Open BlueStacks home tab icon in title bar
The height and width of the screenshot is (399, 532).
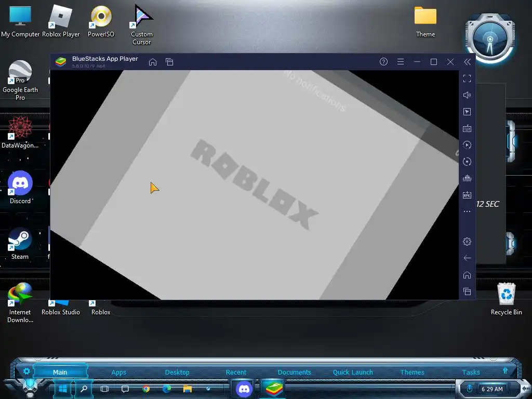tap(153, 62)
